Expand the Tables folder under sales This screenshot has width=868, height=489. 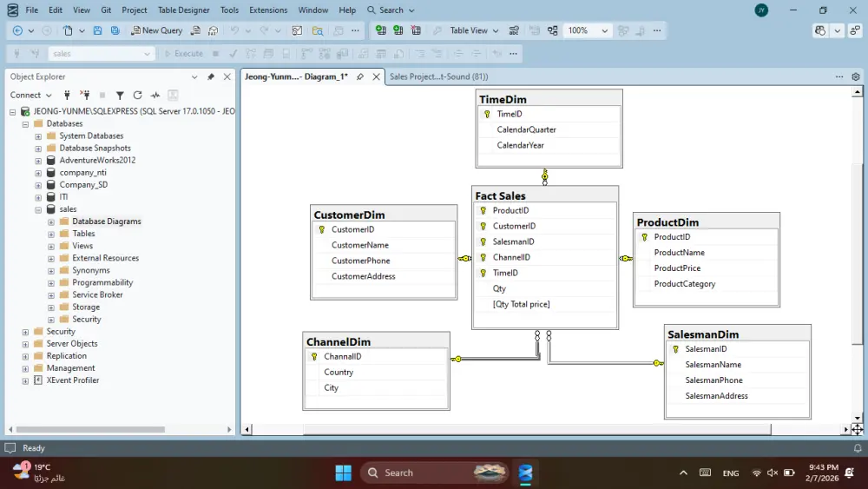pos(51,234)
